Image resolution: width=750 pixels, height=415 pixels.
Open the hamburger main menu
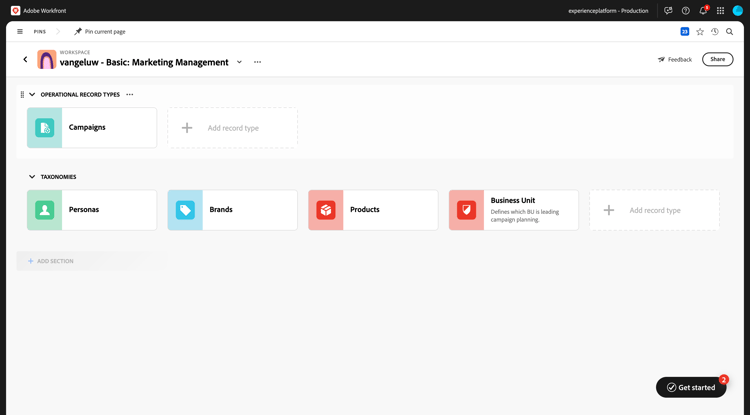click(20, 32)
